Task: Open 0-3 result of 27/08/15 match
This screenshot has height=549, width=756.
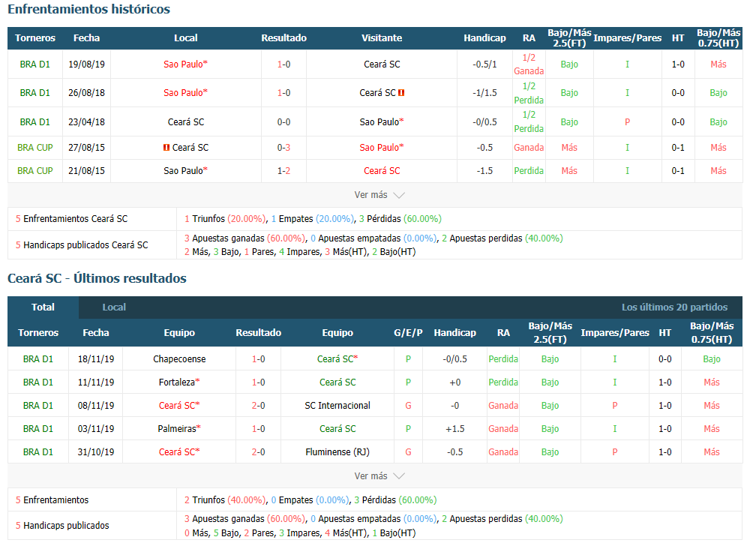Action: pos(284,148)
